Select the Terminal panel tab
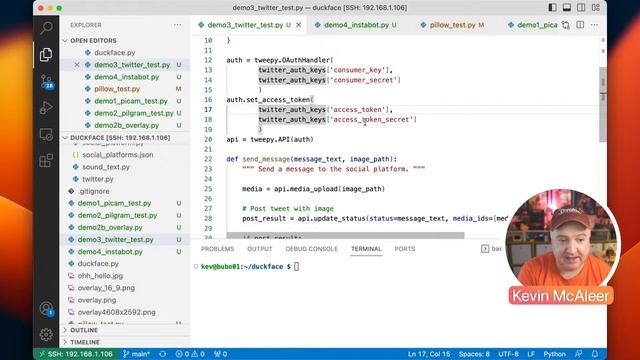 366,249
